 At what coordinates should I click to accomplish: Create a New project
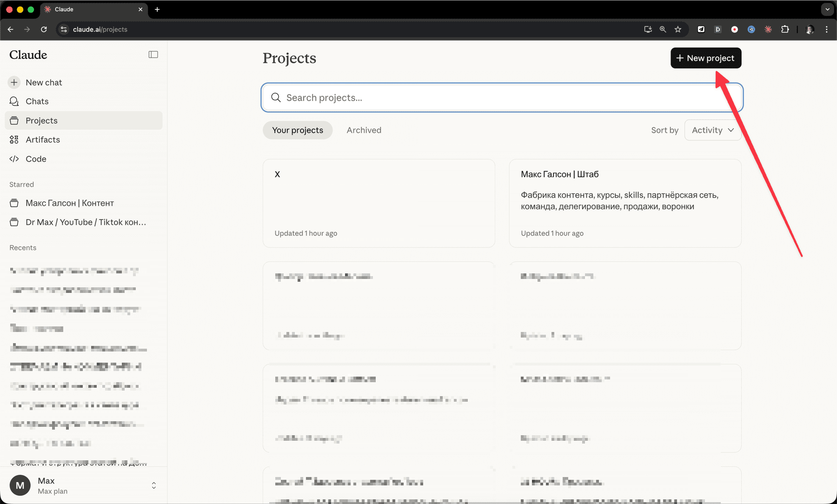point(706,58)
